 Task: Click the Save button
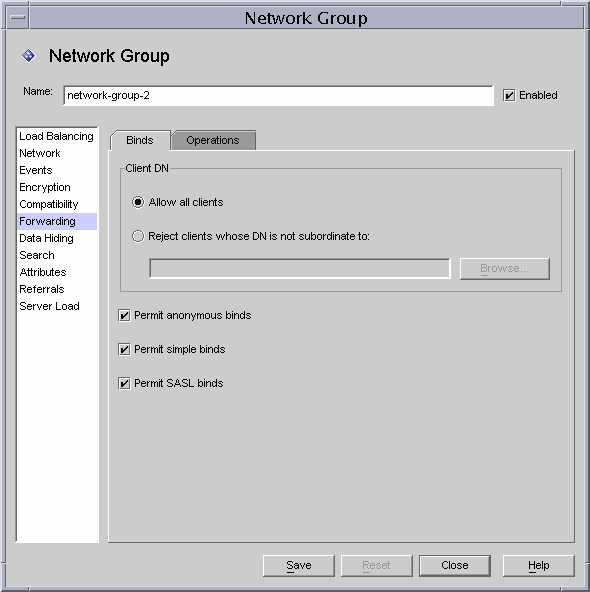(299, 566)
